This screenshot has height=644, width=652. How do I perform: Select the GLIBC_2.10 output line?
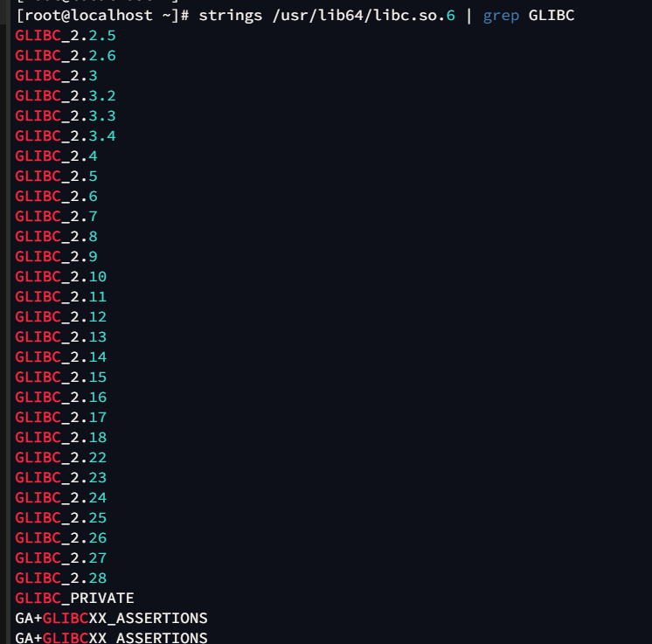pos(60,277)
